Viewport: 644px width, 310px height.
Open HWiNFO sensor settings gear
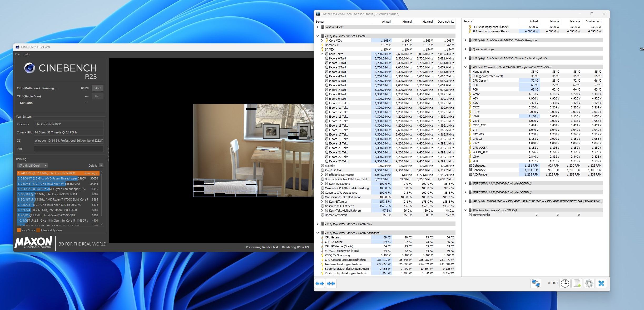click(x=589, y=283)
